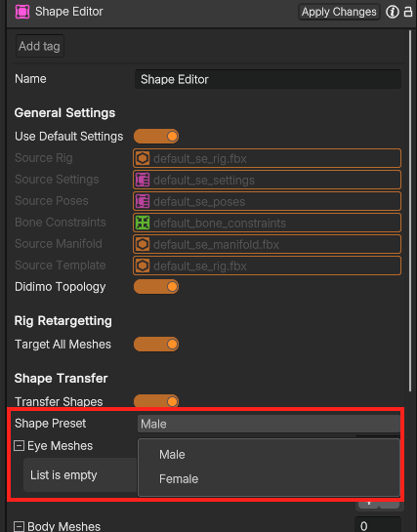
Task: Click the default_se_rig.fbx icon beside Source Rig
Action: click(x=143, y=158)
